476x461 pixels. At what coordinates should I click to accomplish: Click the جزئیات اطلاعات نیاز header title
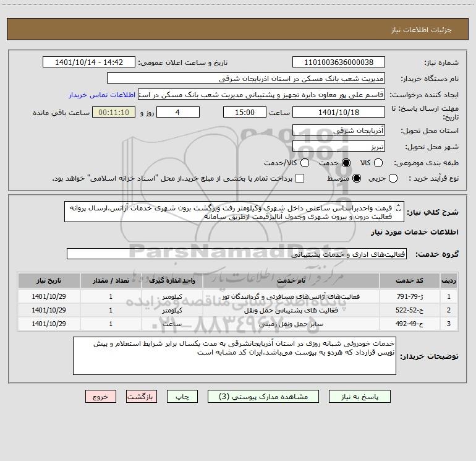(x=422, y=30)
